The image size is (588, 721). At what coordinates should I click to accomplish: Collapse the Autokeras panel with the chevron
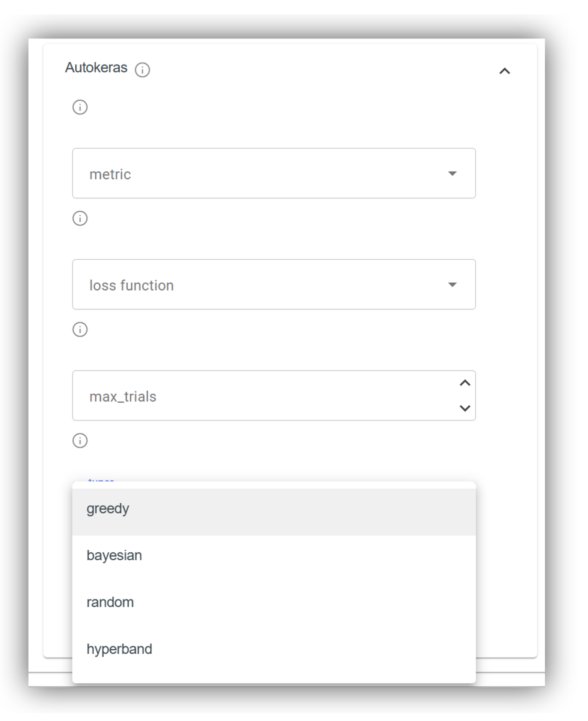point(504,71)
